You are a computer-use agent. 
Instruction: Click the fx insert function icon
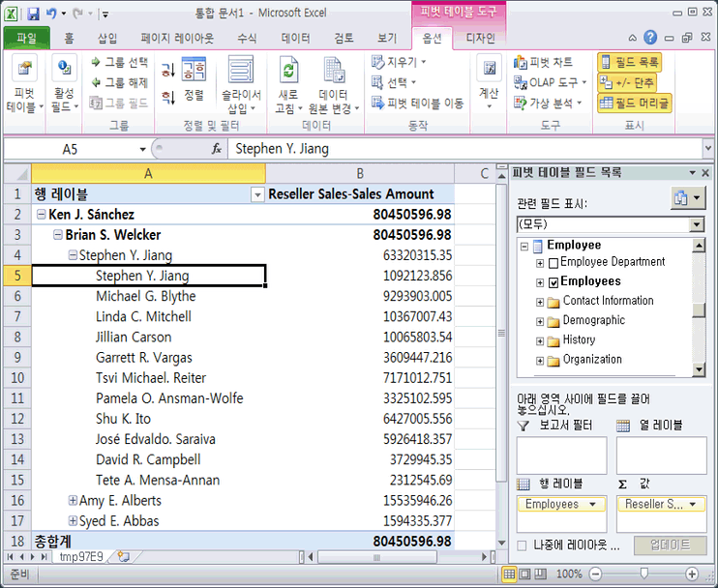click(217, 149)
